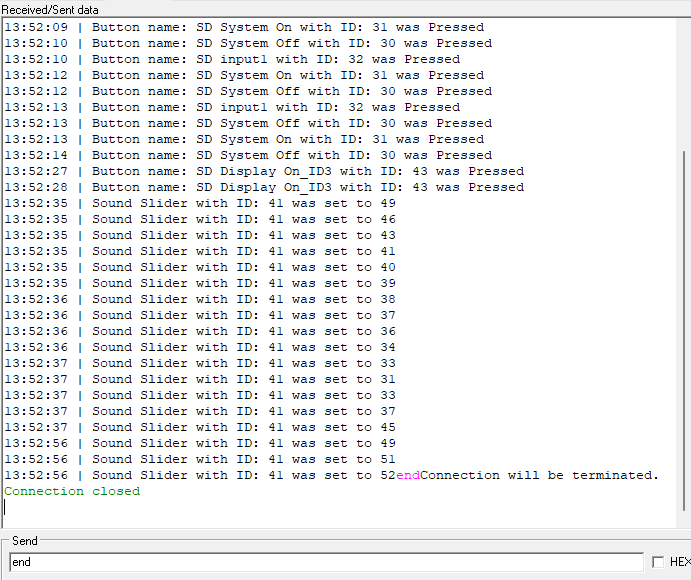Click the green "Connection closed" message

tap(72, 491)
